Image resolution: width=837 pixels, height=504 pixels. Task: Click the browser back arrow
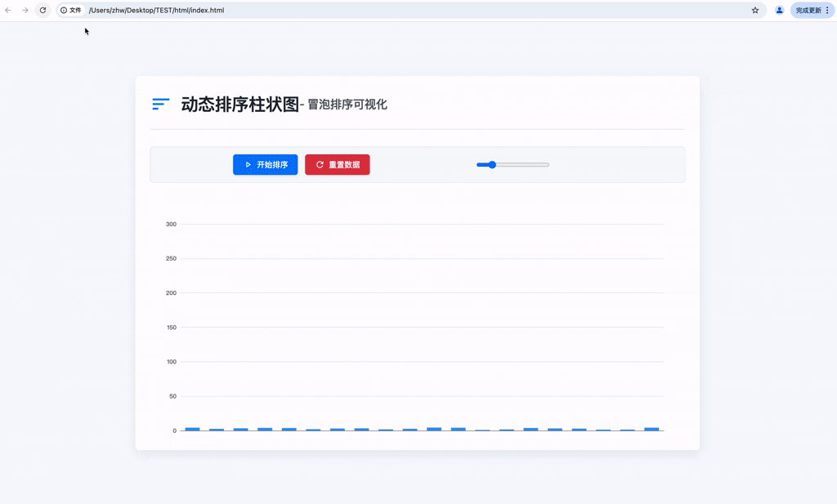9,11
